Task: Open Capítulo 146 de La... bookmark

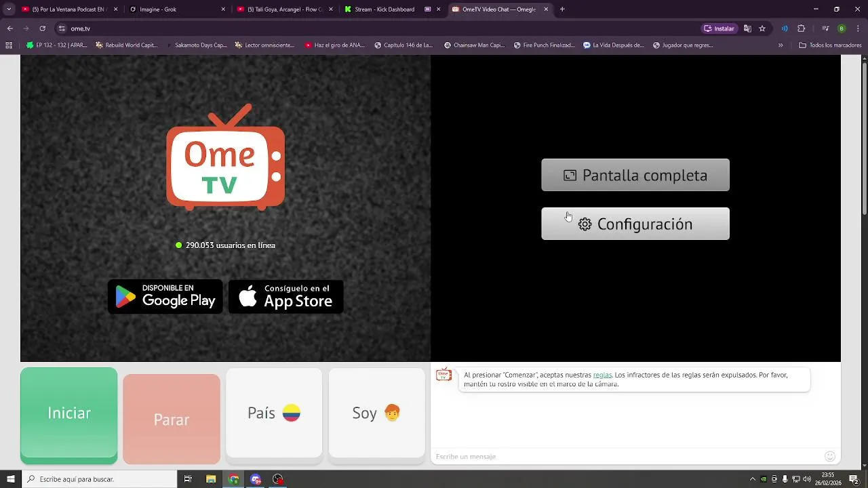Action: 403,45
